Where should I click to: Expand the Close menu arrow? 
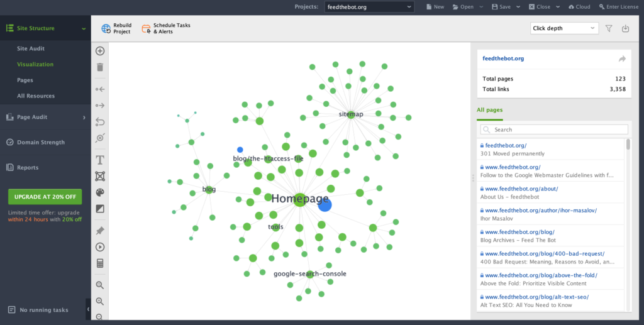[558, 7]
